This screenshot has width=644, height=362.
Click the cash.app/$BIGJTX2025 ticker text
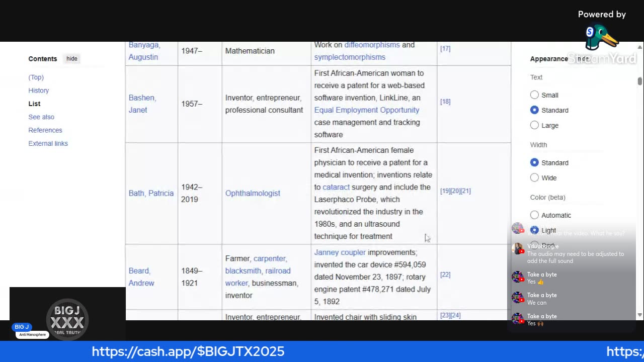pos(188,351)
